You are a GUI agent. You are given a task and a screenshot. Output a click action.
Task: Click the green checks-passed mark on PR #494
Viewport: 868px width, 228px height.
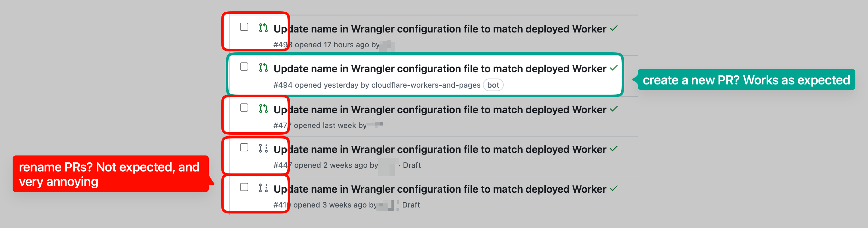pos(613,68)
